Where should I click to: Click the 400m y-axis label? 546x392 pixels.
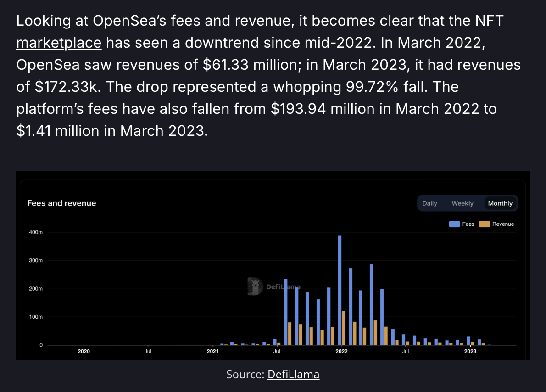36,232
